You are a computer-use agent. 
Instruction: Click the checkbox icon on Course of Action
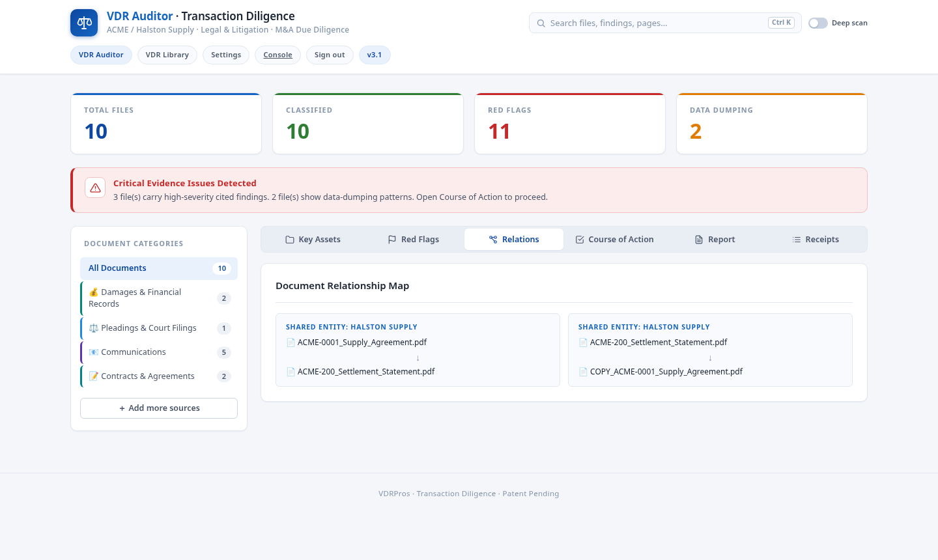coord(580,240)
